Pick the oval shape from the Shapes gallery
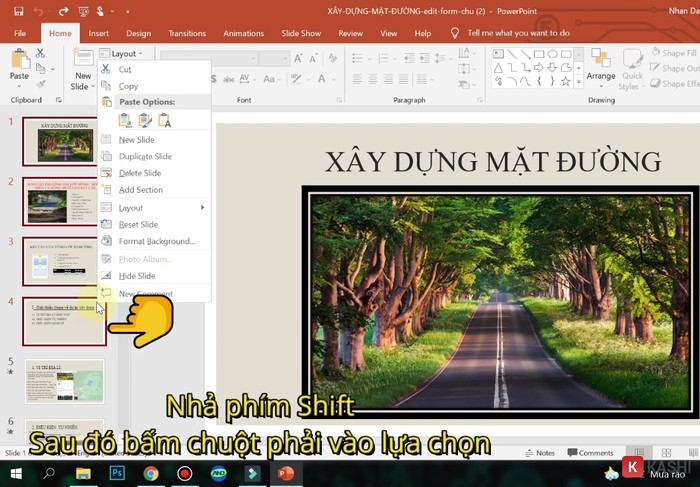 click(553, 54)
